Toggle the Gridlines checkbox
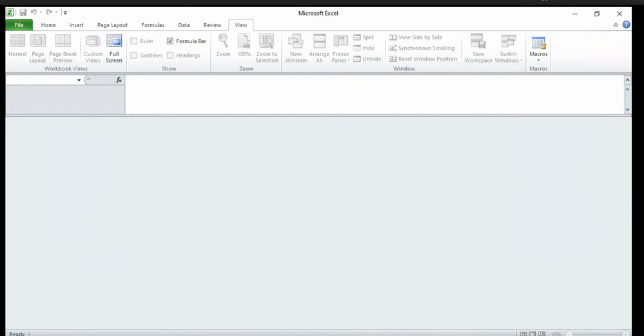 (x=134, y=55)
